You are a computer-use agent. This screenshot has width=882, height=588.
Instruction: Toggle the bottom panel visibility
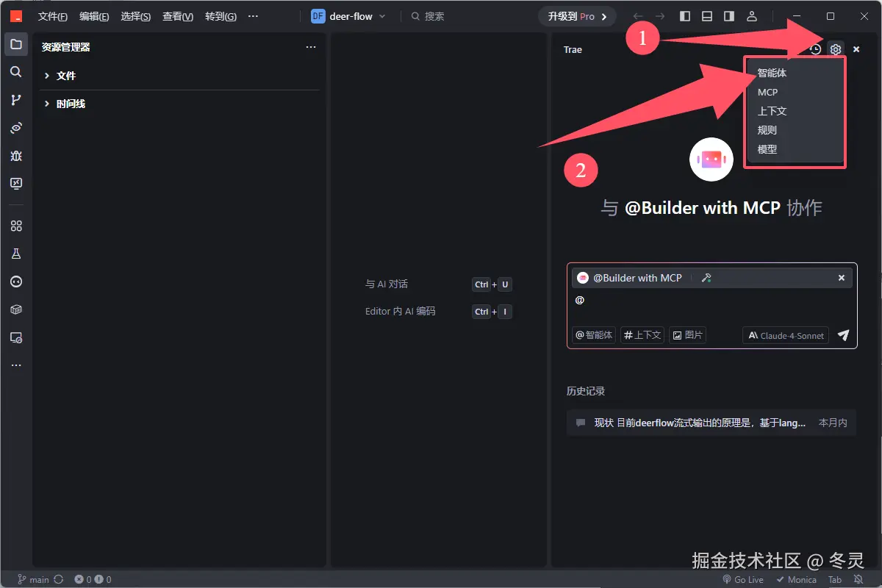pos(706,16)
